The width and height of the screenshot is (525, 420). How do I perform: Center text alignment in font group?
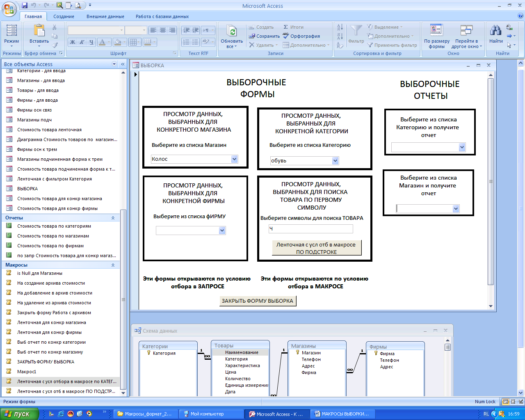click(163, 30)
